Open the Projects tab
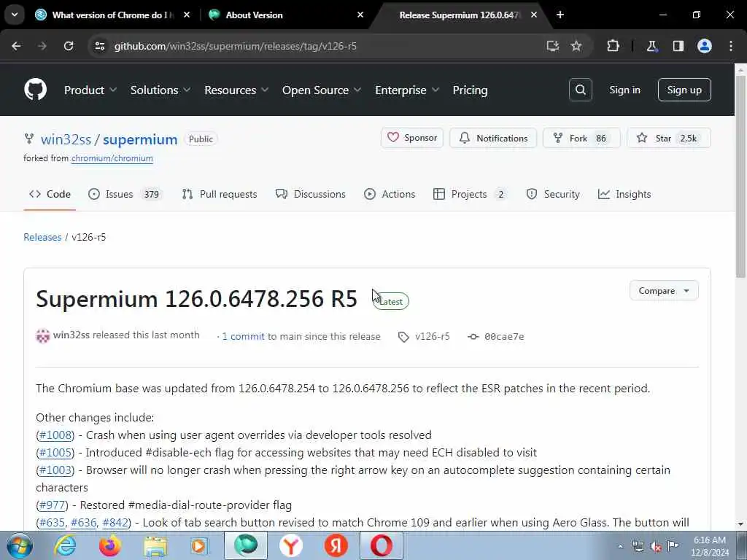Viewport: 747px width, 560px height. (470, 194)
